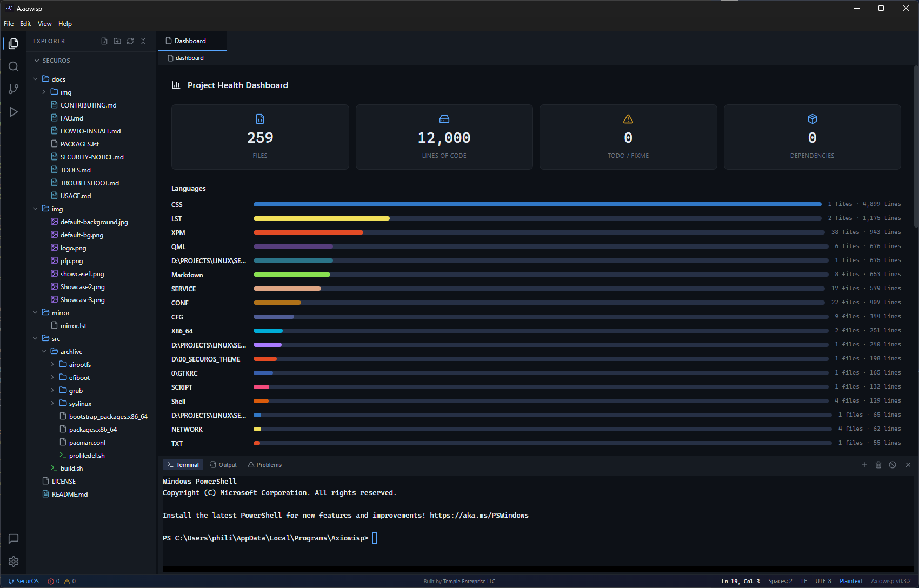Screen dimensions: 919x588
Task: Open the Run panel from the activity bar
Action: coord(13,112)
